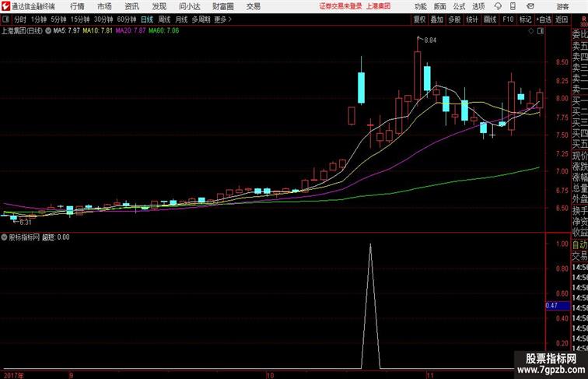This screenshot has width=588, height=379.
Task: Click the MA5: 7.97 value label
Action: tap(66, 31)
